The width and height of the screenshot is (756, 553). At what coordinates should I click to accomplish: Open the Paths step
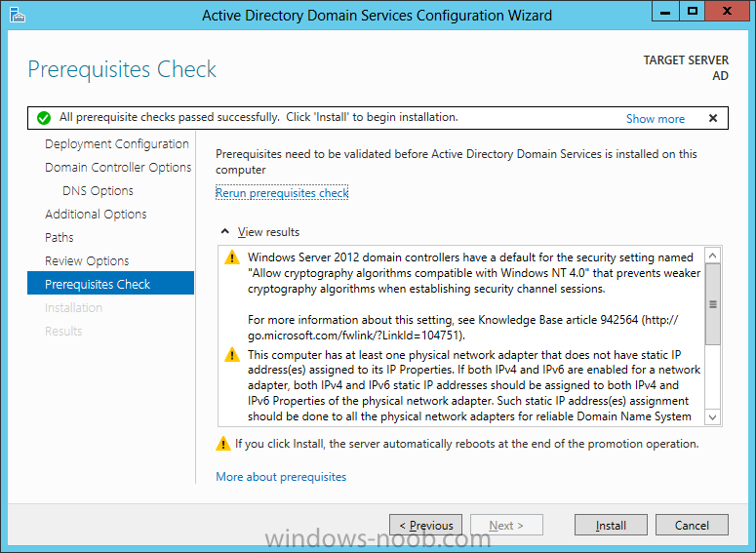60,238
